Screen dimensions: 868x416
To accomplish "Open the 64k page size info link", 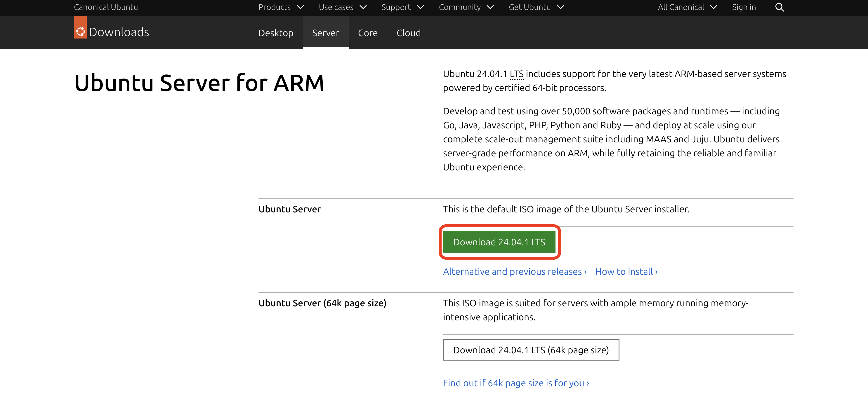I will coord(516,383).
